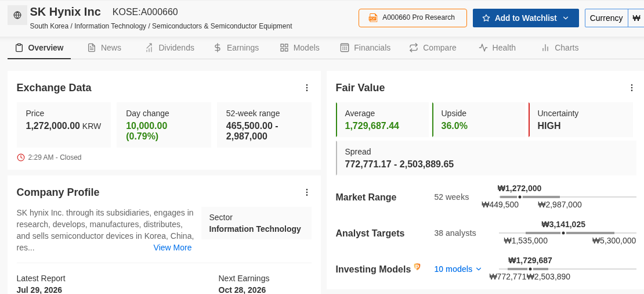Click the Analyst Targets slider marker
The width and height of the screenshot is (644, 294).
pos(563,233)
